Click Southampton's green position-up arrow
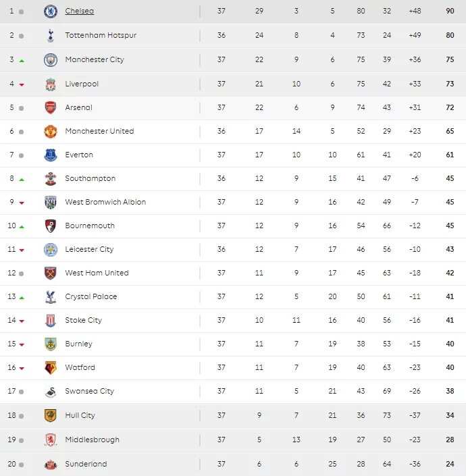This screenshot has width=466, height=476. (x=22, y=180)
